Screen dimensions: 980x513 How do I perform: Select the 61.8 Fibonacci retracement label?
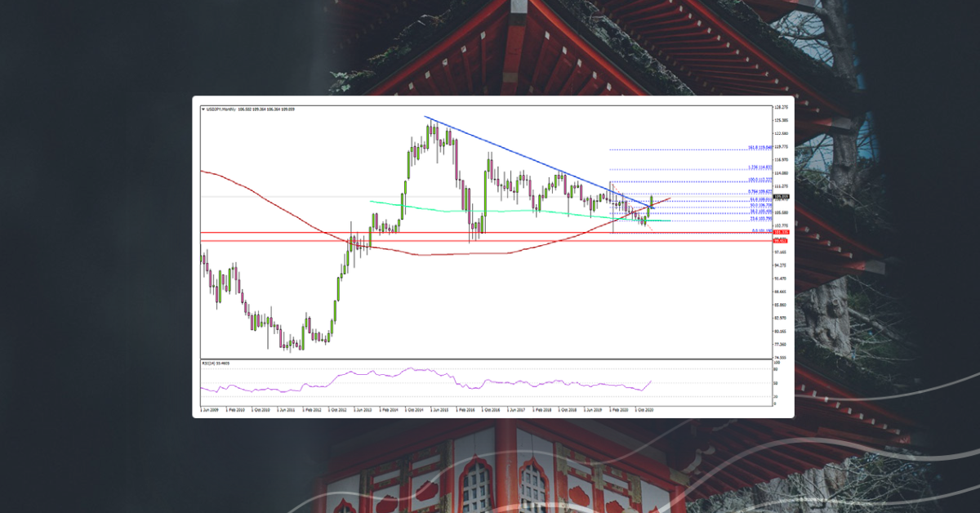[760, 199]
